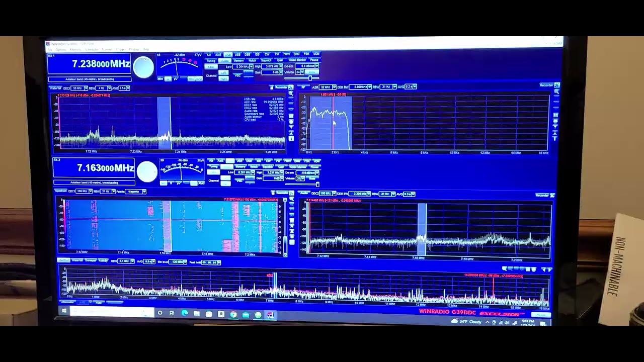Click the tools icon next to RX1 Recorder
The height and width of the screenshot is (362, 644).
click(291, 87)
